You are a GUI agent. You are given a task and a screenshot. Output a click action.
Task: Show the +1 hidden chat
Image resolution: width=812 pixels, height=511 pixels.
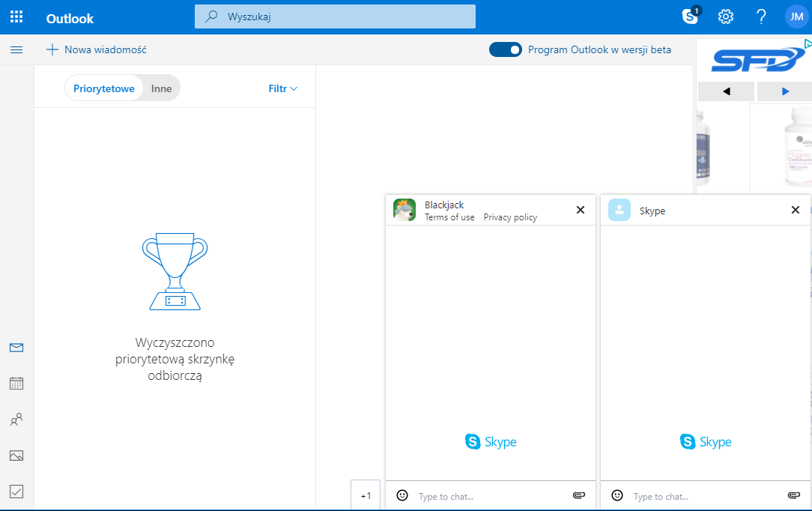click(x=366, y=495)
